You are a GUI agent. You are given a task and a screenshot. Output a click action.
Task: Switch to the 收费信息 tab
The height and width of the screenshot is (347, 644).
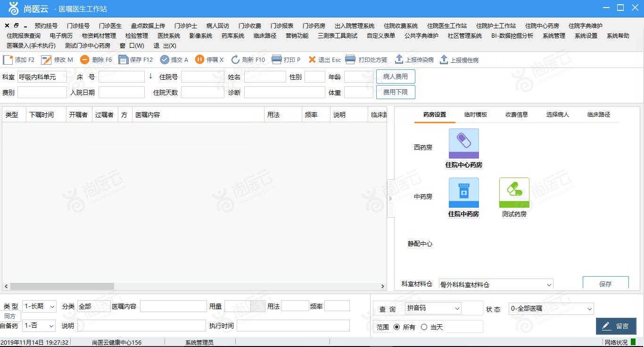517,115
